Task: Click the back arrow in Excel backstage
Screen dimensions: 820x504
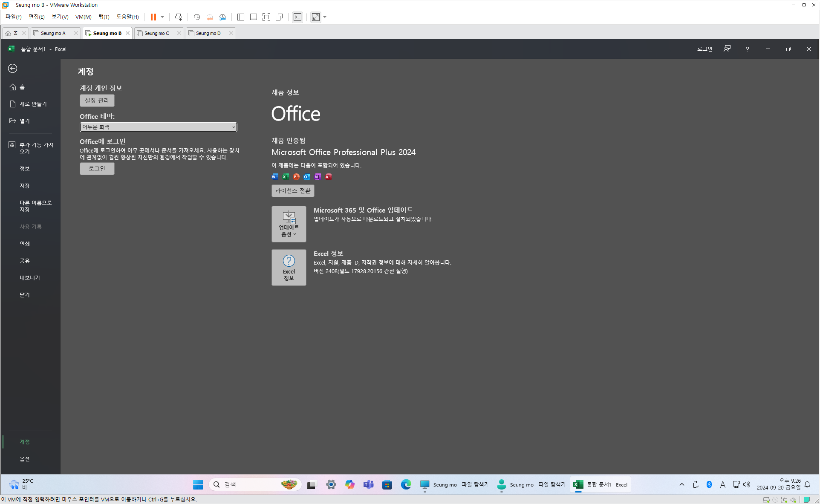Action: pyautogui.click(x=13, y=69)
